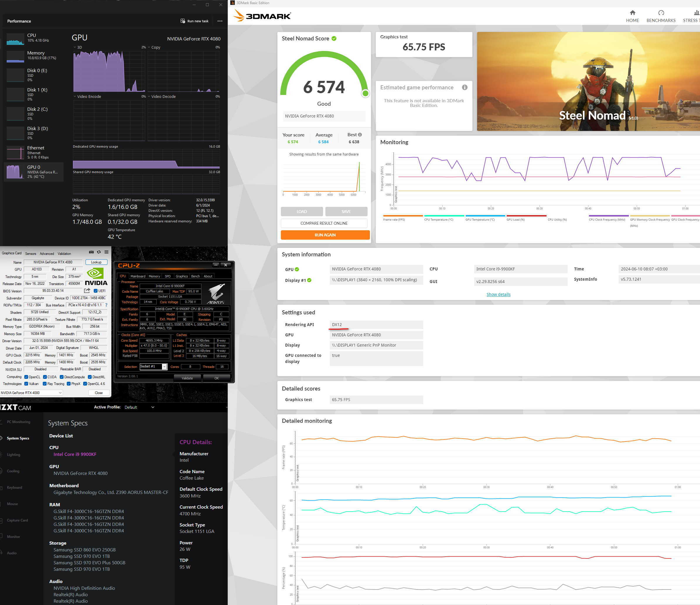Viewport: 700px width, 605px height.
Task: Toggle the Ray Tracing checkbox
Action: click(x=45, y=384)
